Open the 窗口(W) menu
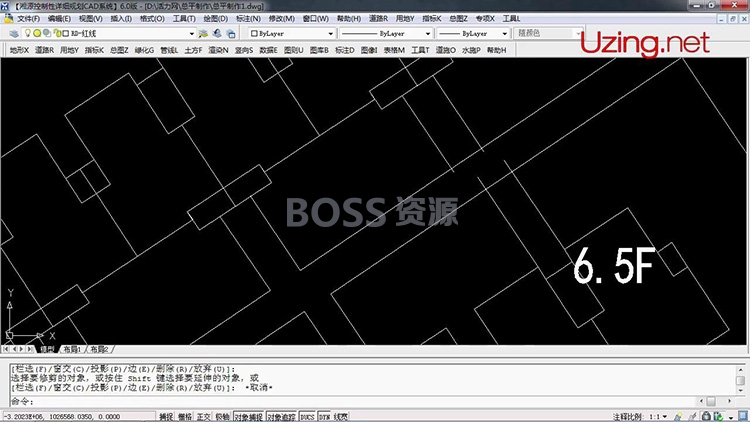This screenshot has width=750, height=422. point(316,19)
